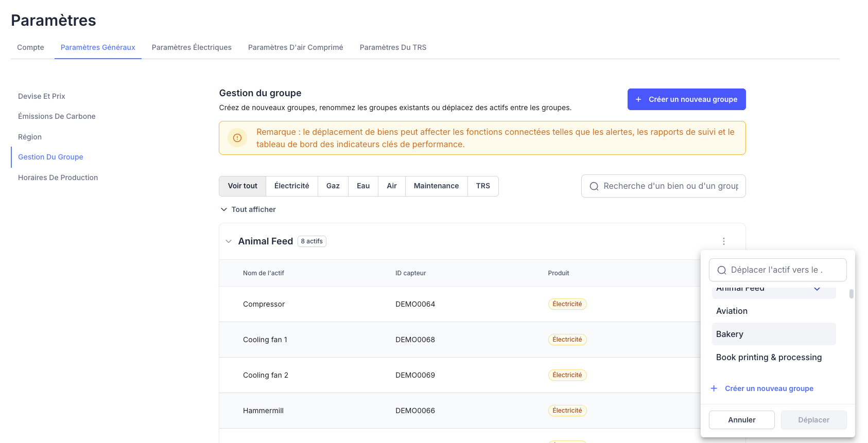Focus the Recherche d'un bien search field

click(x=670, y=186)
